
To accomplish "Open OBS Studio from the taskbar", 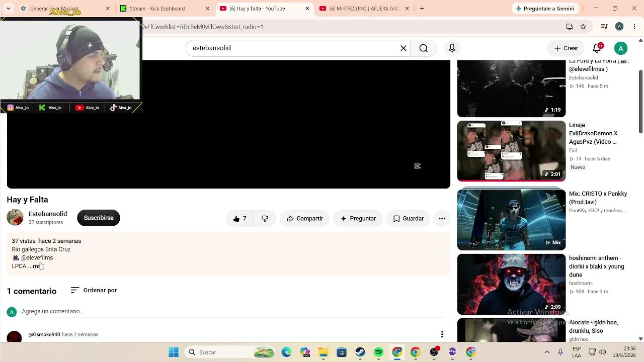I will coord(434,352).
